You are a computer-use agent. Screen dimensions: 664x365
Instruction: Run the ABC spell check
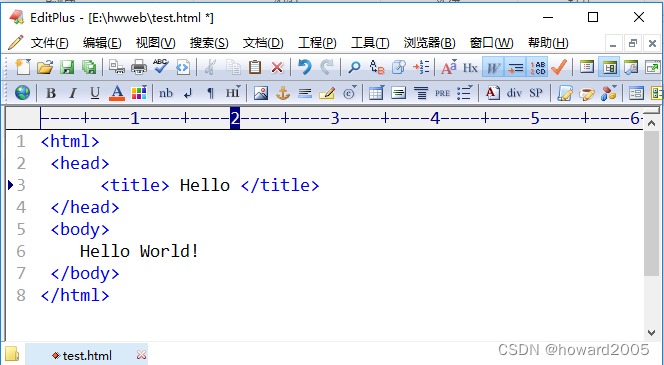click(x=161, y=67)
